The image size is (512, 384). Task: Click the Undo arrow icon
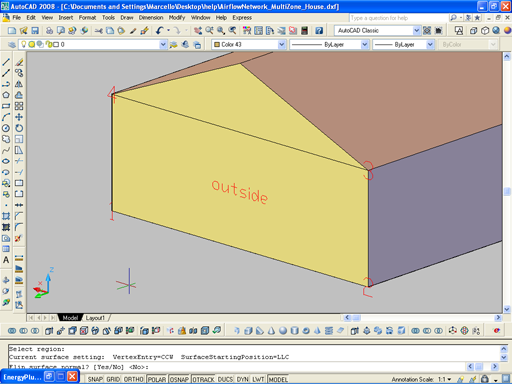point(160,31)
